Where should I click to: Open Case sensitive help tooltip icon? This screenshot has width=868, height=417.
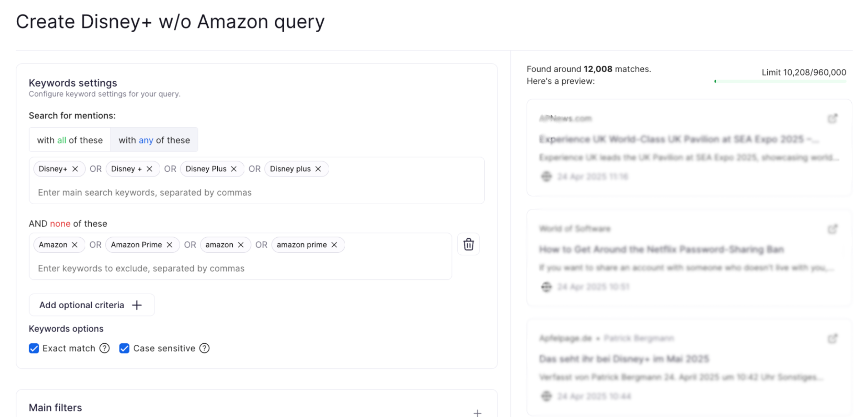pos(205,348)
